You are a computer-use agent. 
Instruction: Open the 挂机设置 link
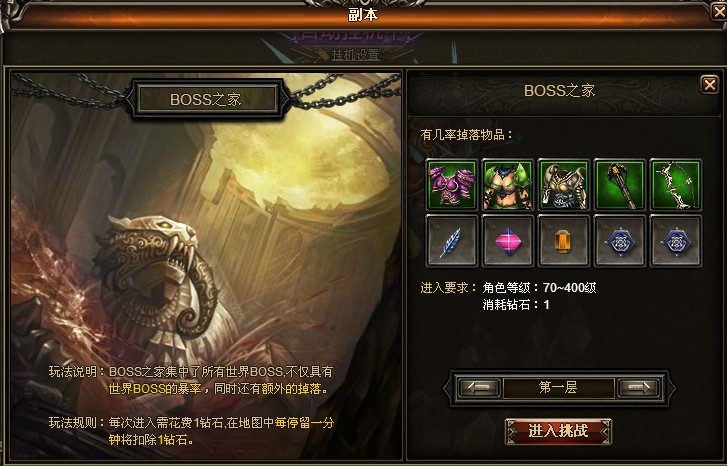[356, 55]
